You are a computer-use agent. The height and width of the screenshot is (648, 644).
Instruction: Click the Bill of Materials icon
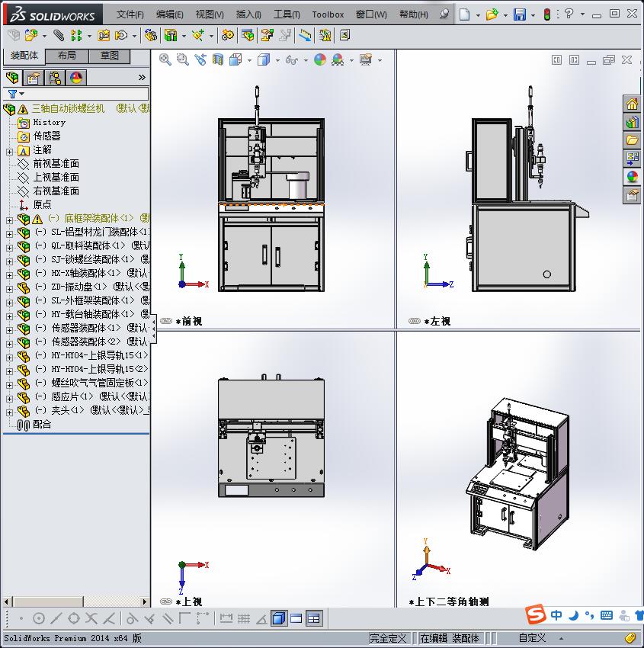coord(248,36)
